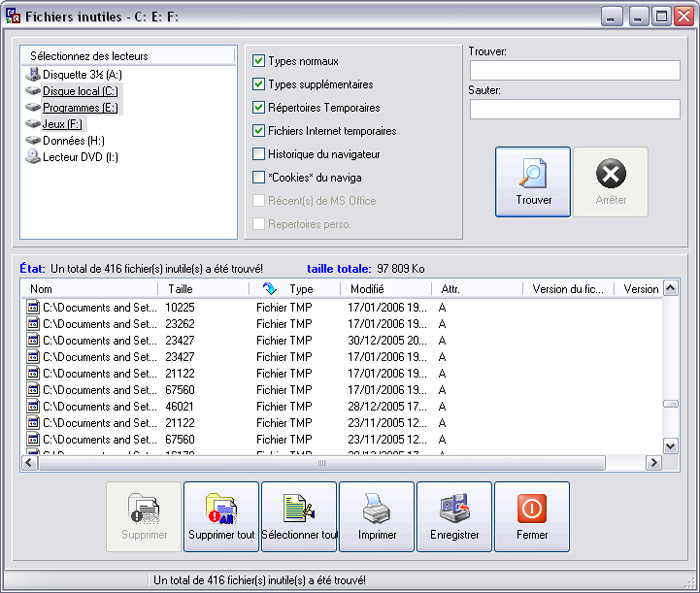The image size is (700, 593).
Task: Enable Historique du navigateur checkbox
Action: coord(259,154)
